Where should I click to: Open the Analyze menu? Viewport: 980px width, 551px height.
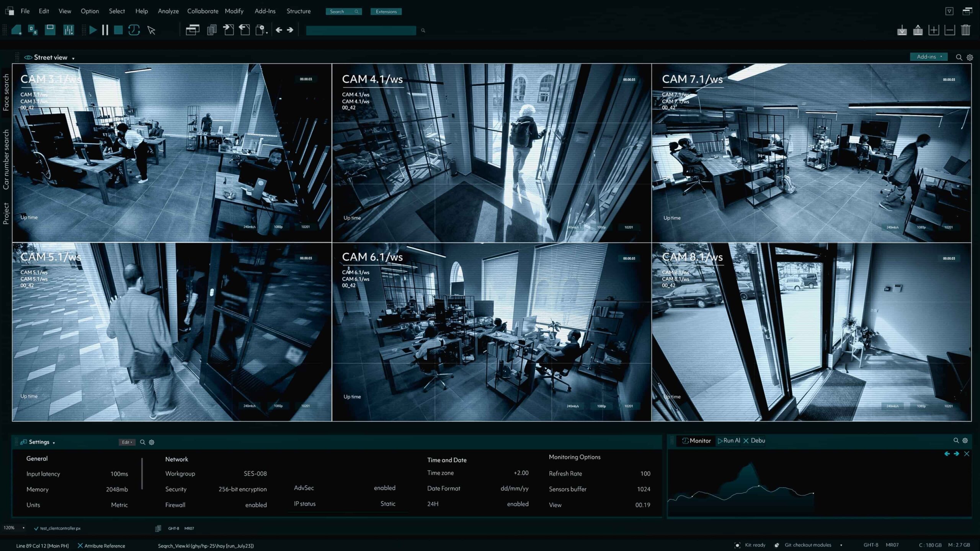click(168, 11)
